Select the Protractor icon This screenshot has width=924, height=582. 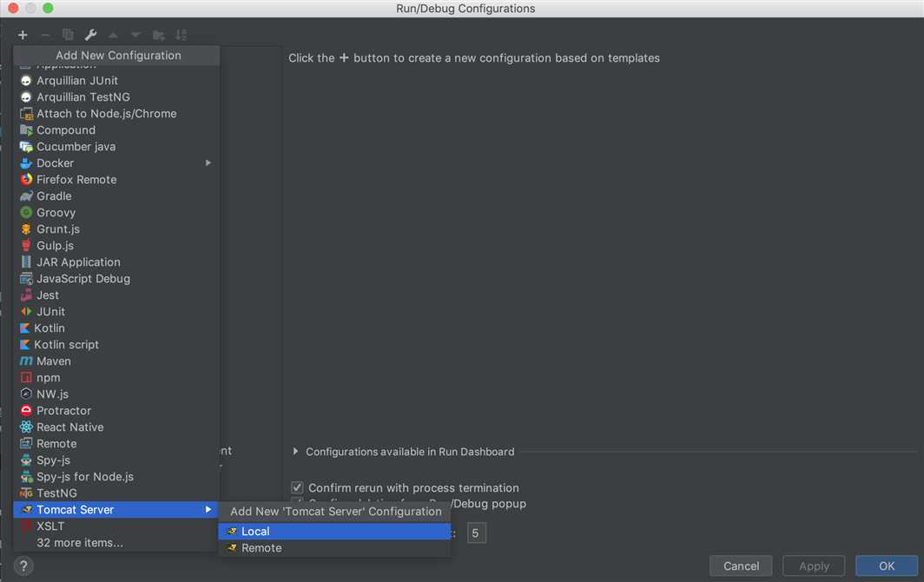[26, 410]
